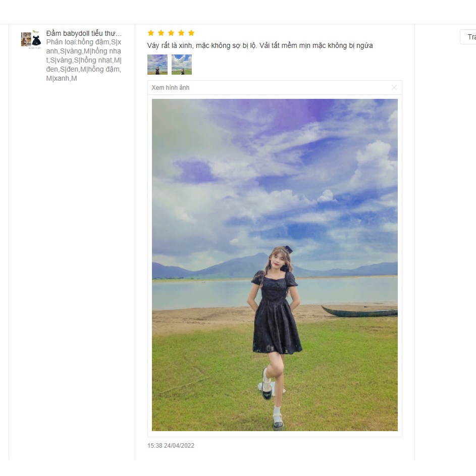Click the partially visible Trả lời button
Screen dimensions: 476x476
click(x=468, y=37)
